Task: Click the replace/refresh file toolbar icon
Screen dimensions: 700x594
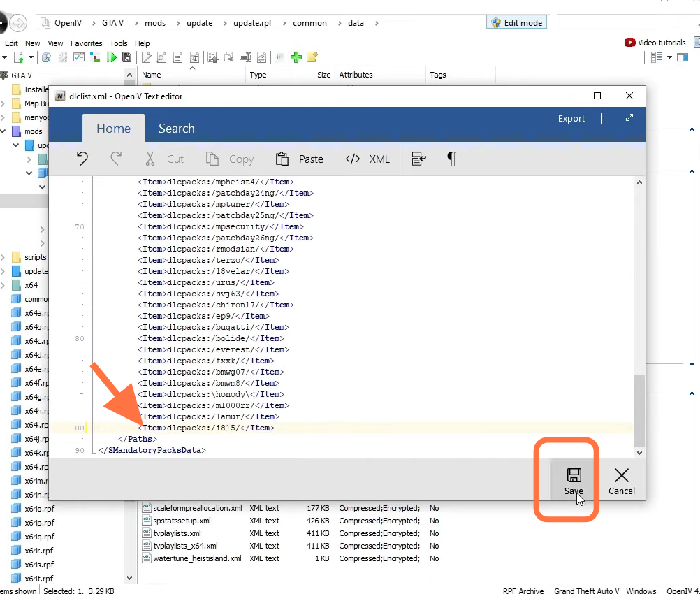Action: pyautogui.click(x=261, y=57)
